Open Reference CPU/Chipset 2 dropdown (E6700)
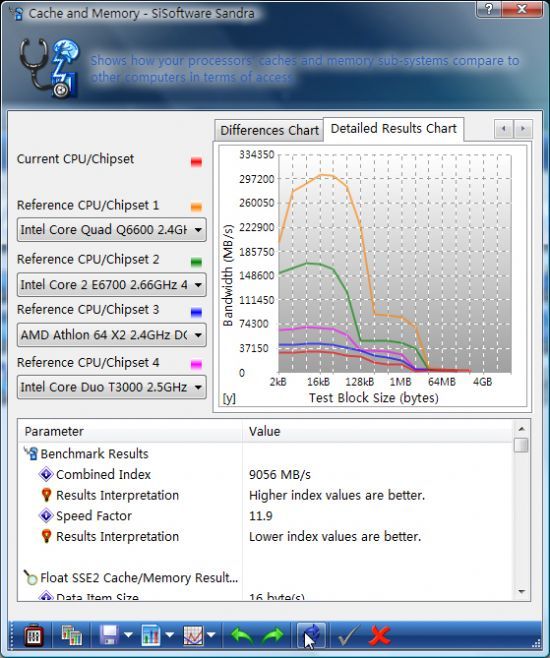The height and width of the screenshot is (658, 550). pyautogui.click(x=112, y=285)
